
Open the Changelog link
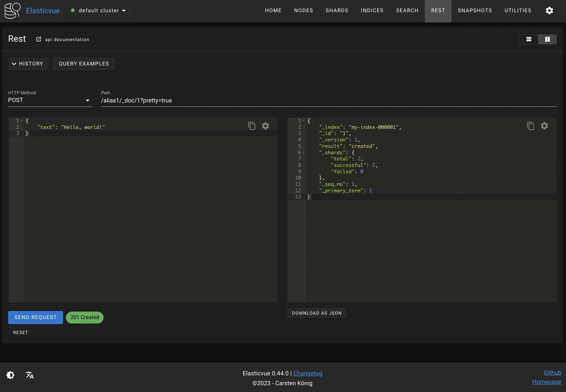click(308, 373)
